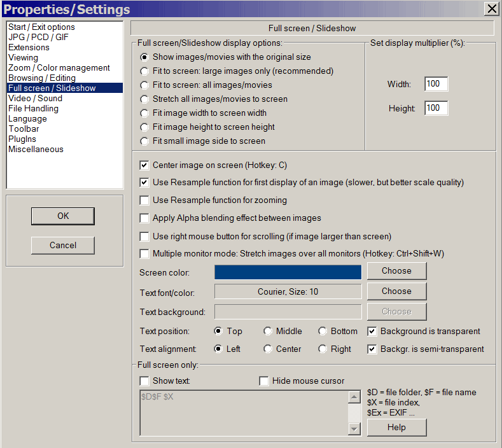This screenshot has height=448, width=502.
Task: Open the Viewing settings category
Action: (x=24, y=58)
